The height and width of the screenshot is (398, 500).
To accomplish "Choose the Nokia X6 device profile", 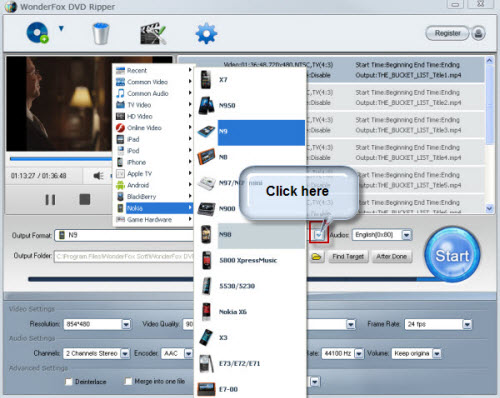I will tap(251, 312).
